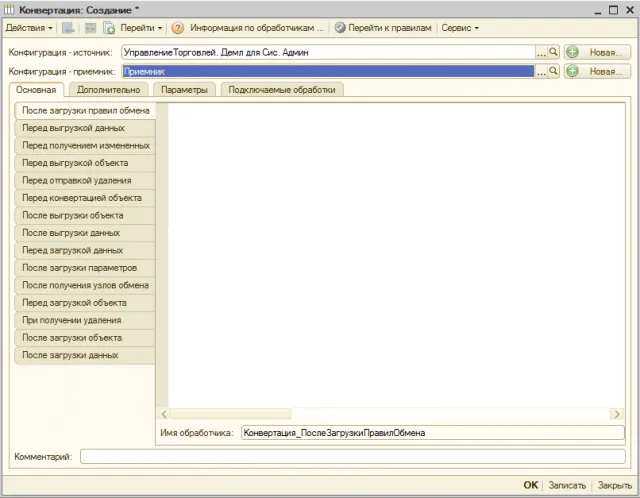Screen dimensions: 640x498
Task: Open the Перейти dropdown menu
Action: point(141,28)
